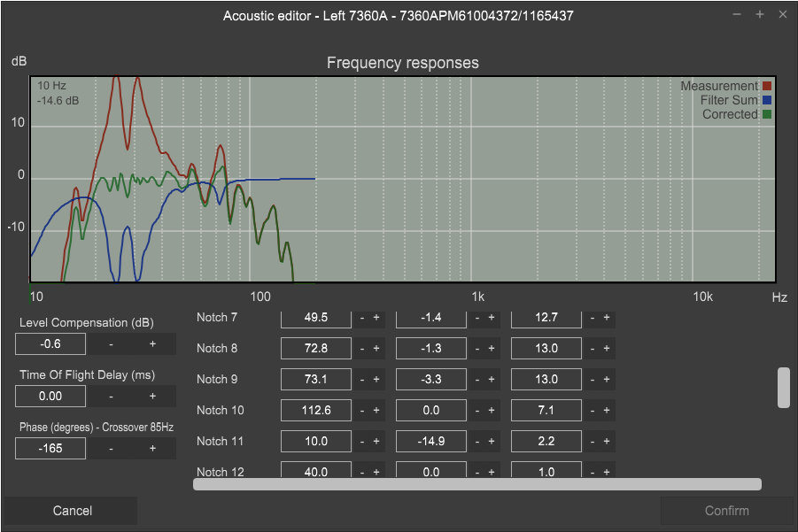Select Notch 7 frequency field 49.5
798x532 pixels.
(x=316, y=318)
